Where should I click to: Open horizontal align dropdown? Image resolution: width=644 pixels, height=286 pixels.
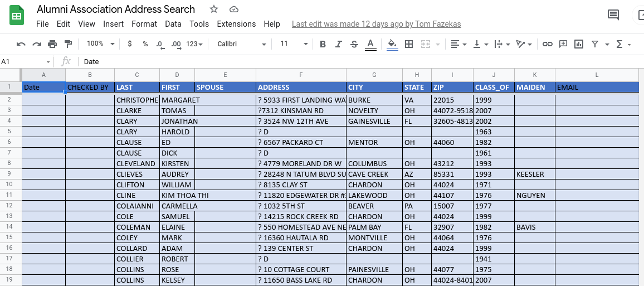458,44
